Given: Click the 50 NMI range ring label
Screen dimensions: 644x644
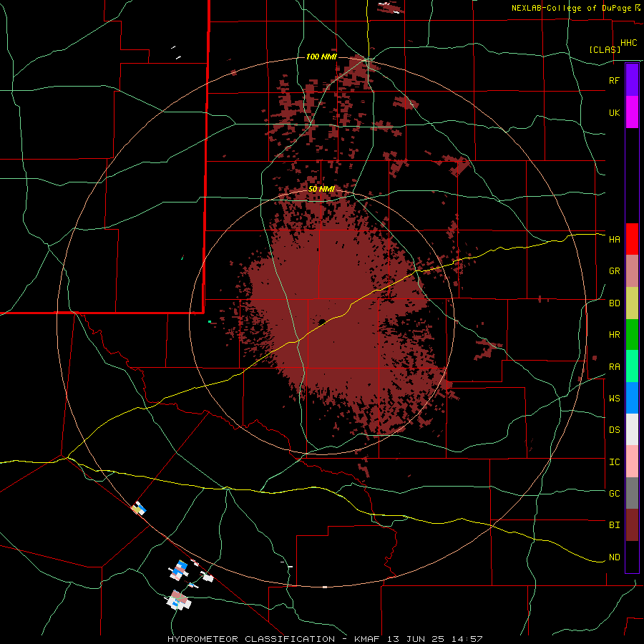Looking at the screenshot, I should point(321,189).
